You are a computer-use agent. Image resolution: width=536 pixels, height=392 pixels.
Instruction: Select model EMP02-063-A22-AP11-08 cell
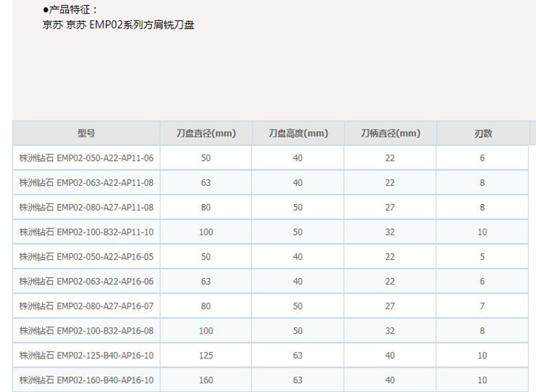pyautogui.click(x=86, y=182)
